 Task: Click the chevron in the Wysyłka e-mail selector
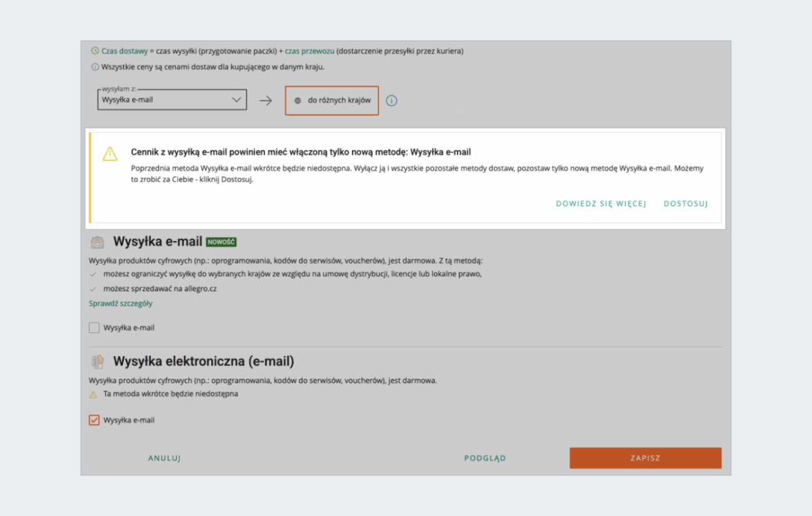(x=238, y=99)
